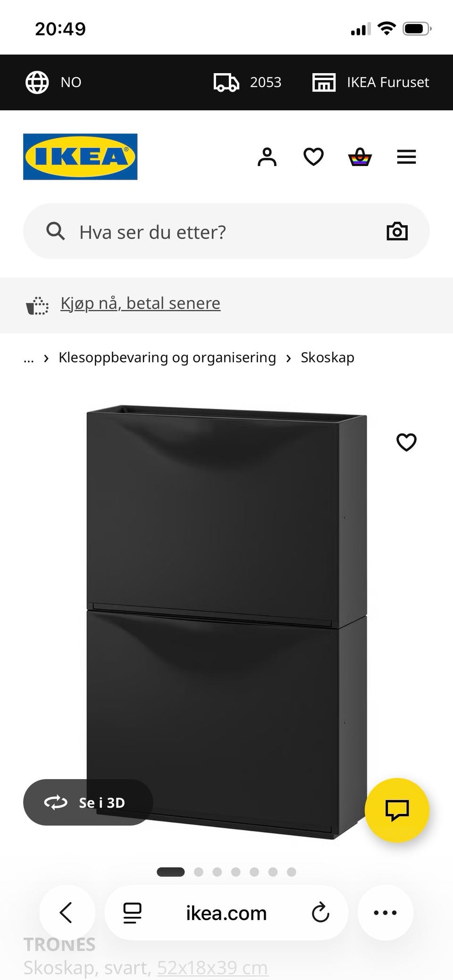Click 'Se i 3D' button

(88, 802)
